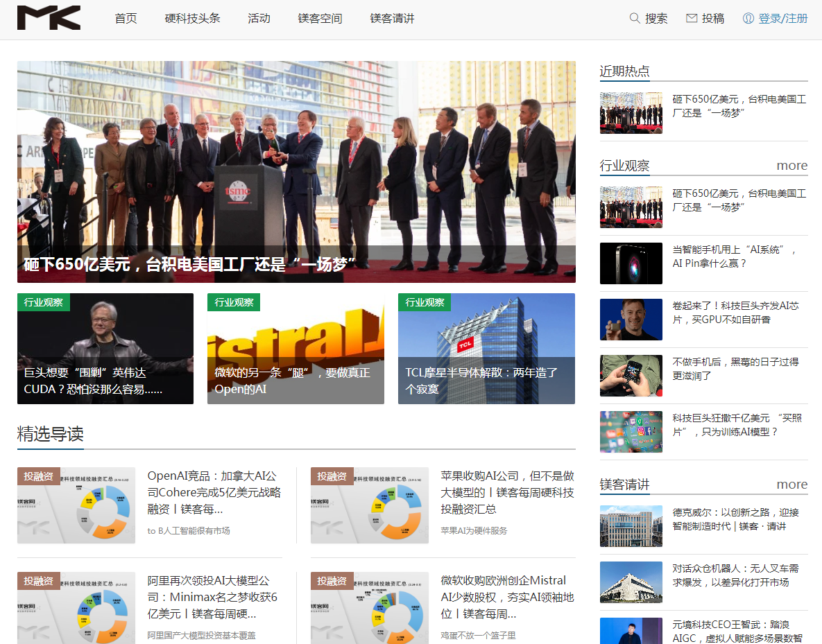The image size is (822, 644).
Task: Open the 镁客空间 navigation item
Action: click(x=320, y=18)
